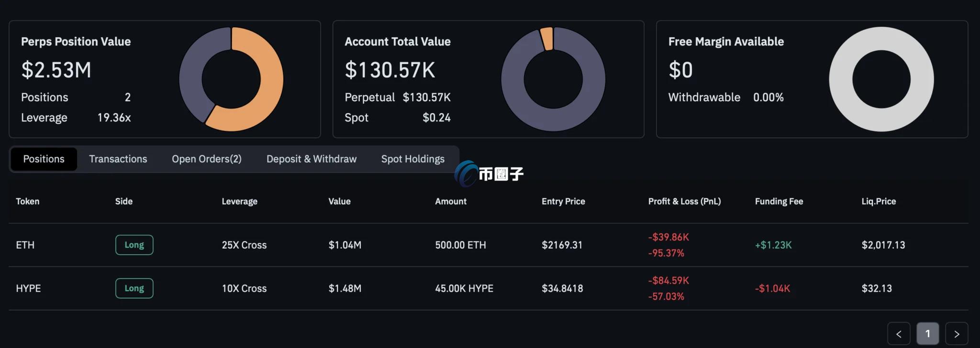Sort by the Liq.Price column header
Viewport: 980px width, 348px height.
(879, 201)
